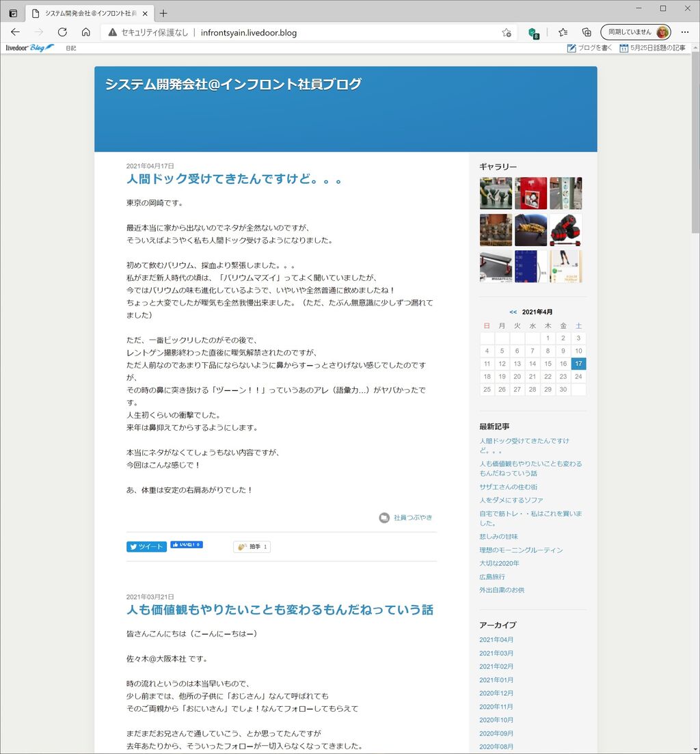Open gallery thumbnail of street pole
Image resolution: width=700 pixels, height=754 pixels.
click(x=566, y=193)
